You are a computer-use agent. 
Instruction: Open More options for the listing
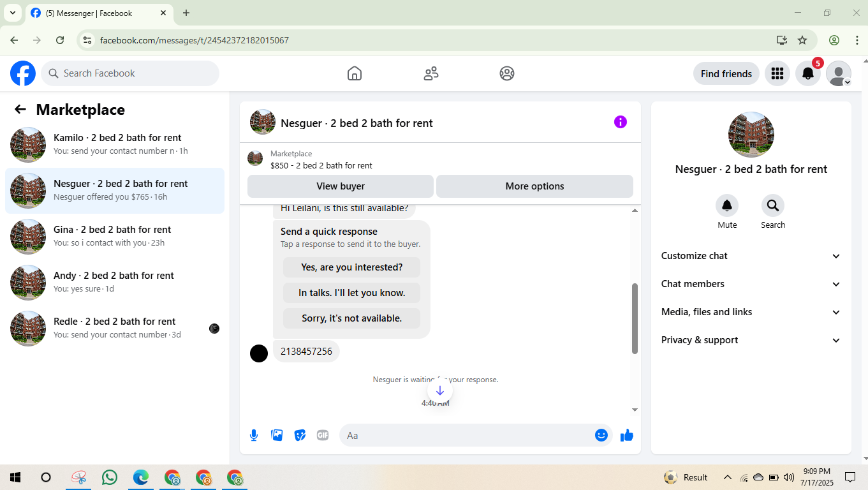(534, 186)
